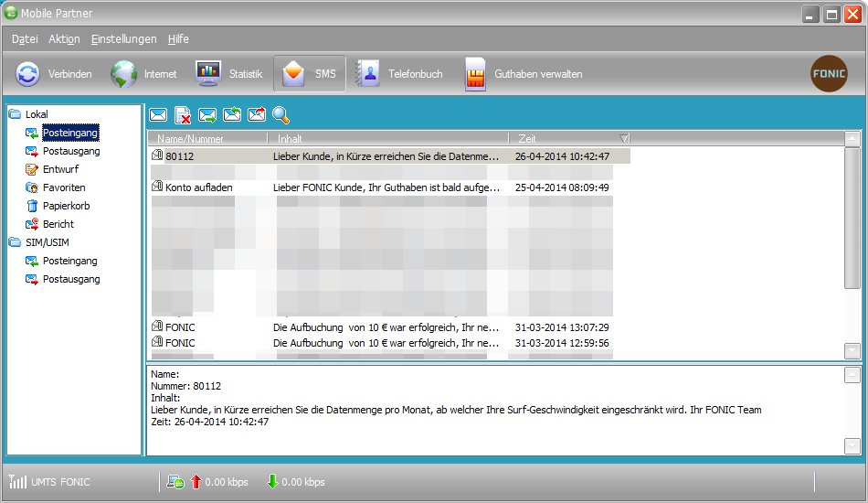Click the new message envelope icon
This screenshot has width=868, height=503.
pos(158,115)
